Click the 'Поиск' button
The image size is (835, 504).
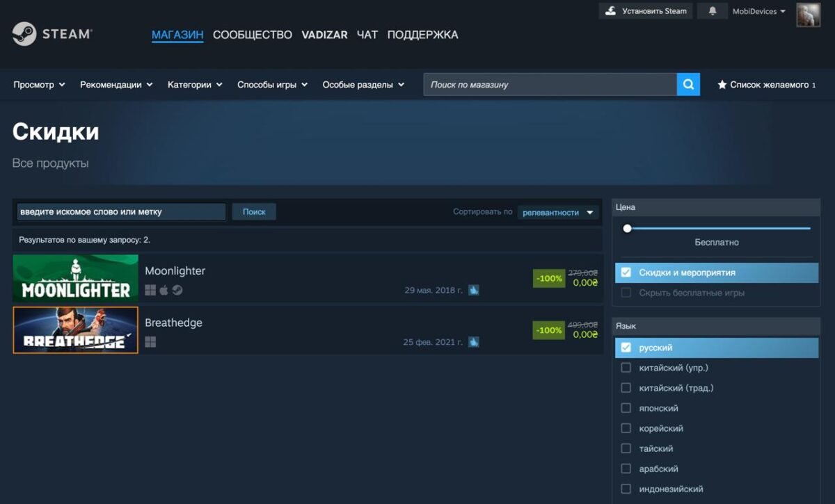click(x=254, y=212)
